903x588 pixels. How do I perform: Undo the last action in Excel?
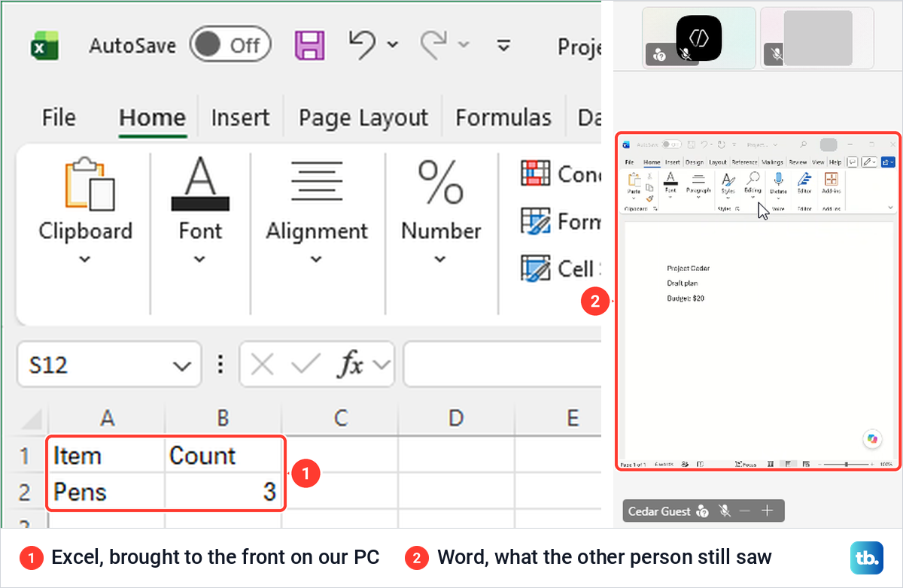363,44
